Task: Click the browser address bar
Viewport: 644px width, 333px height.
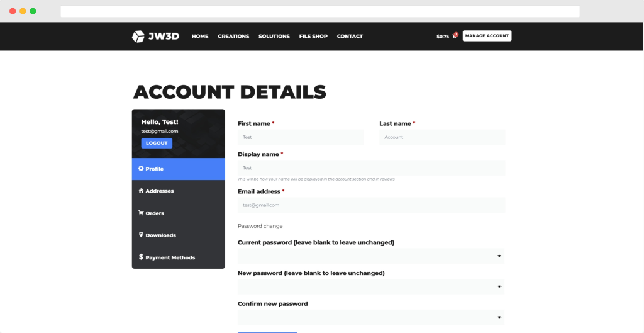Action: (320, 11)
